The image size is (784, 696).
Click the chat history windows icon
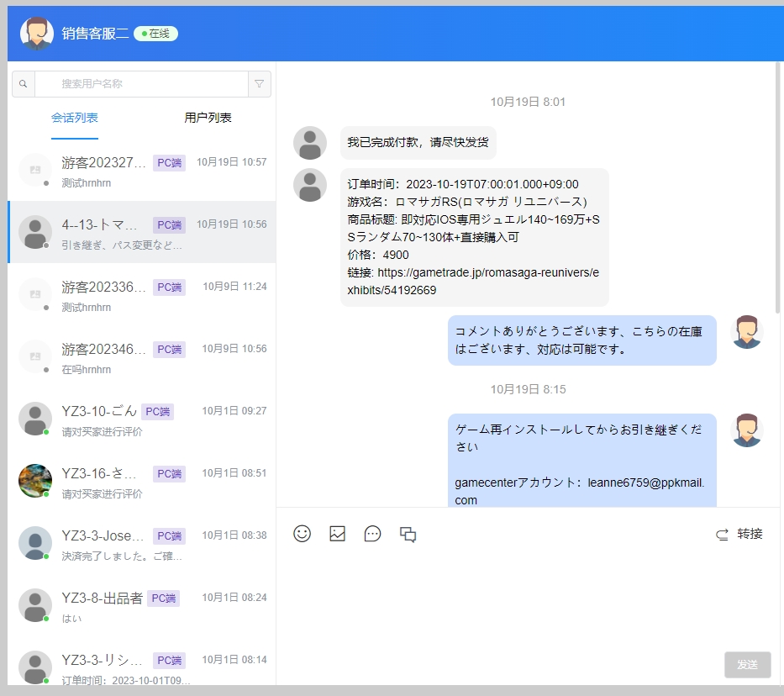(408, 534)
